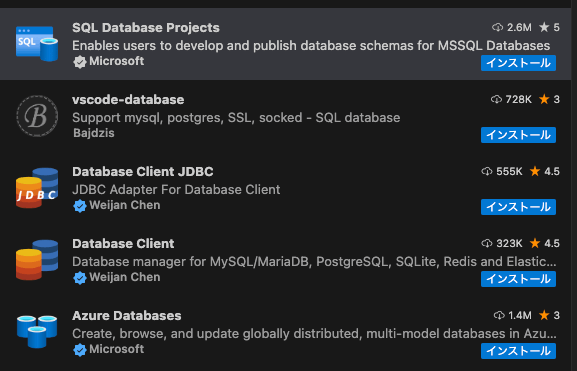This screenshot has width=577, height=371.
Task: Click the Database Client description text
Action: click(x=314, y=262)
